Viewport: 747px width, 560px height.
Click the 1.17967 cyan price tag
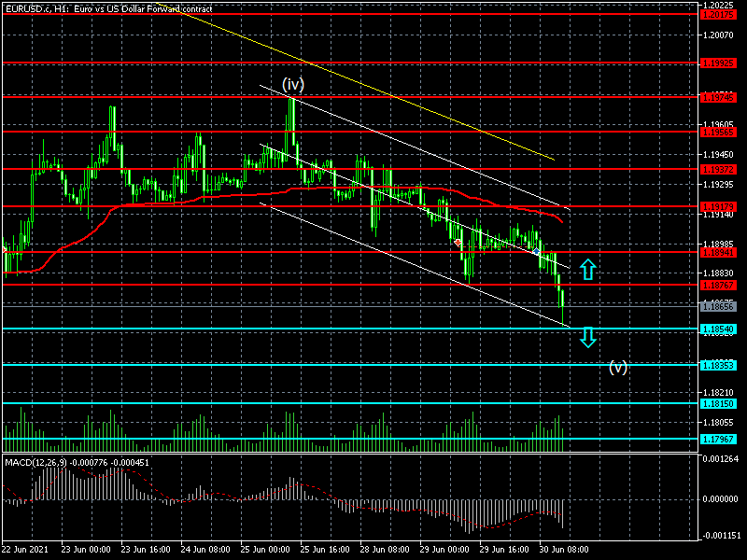(x=719, y=439)
